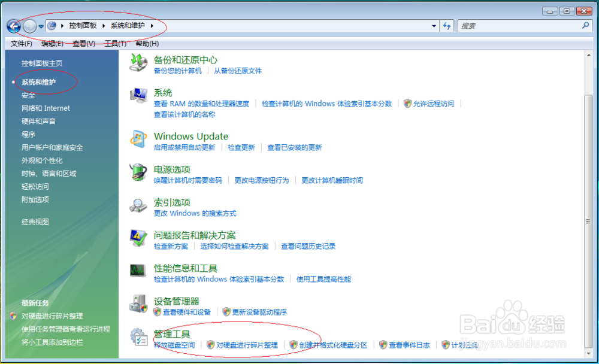Click shield icon next to sidebar 对硬盘进行碎片整理

(x=13, y=316)
